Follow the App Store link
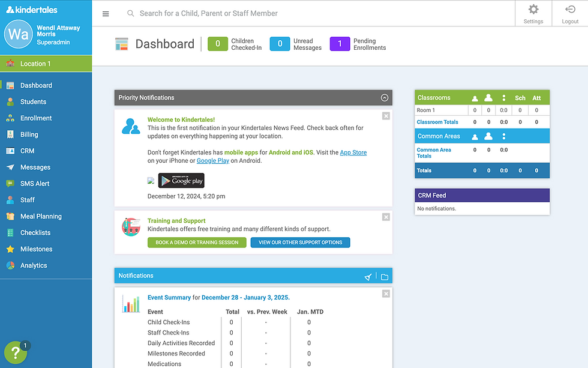588x368 pixels. coord(353,152)
